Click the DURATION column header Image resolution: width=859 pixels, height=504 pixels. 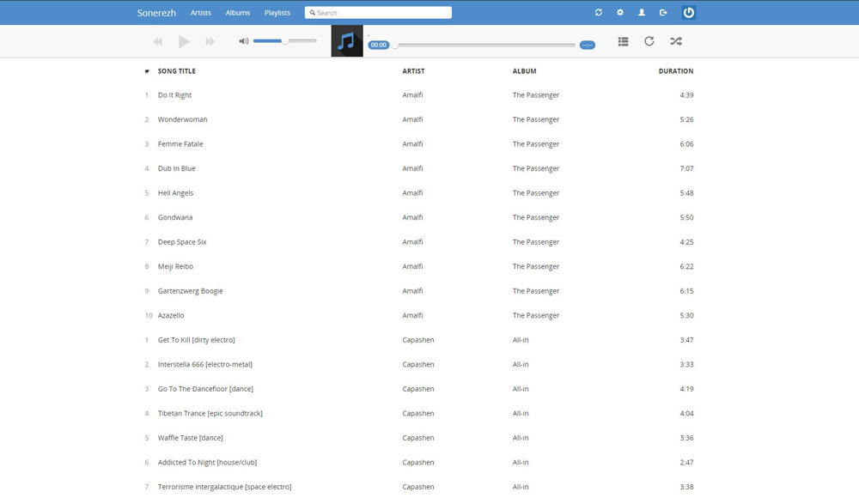tap(676, 71)
